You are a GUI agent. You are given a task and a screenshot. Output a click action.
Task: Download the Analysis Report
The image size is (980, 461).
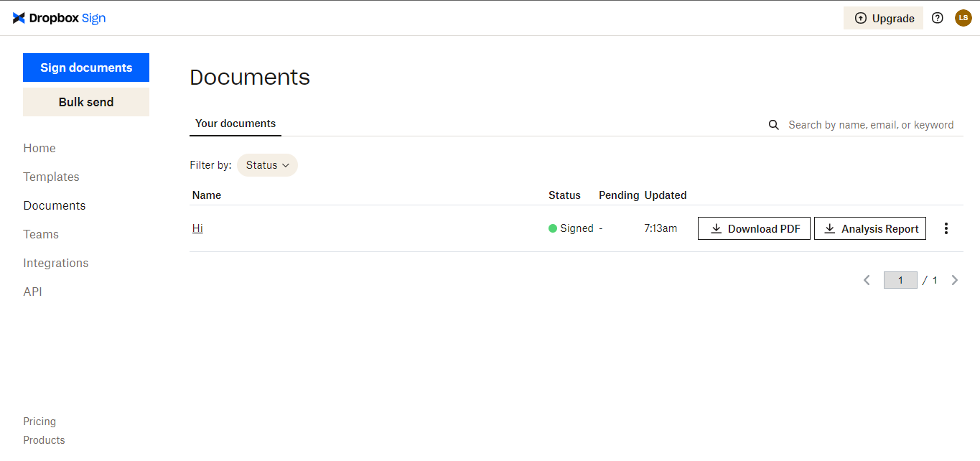870,228
